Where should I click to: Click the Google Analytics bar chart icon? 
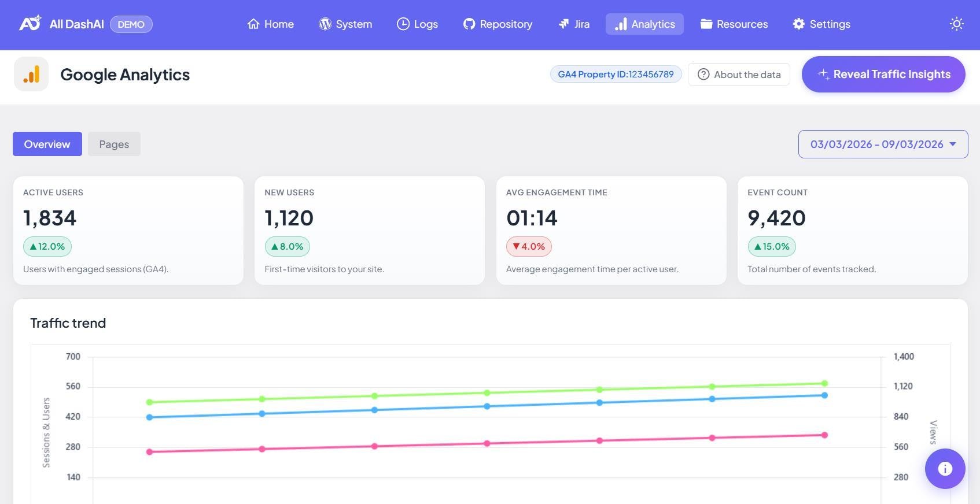pyautogui.click(x=31, y=74)
